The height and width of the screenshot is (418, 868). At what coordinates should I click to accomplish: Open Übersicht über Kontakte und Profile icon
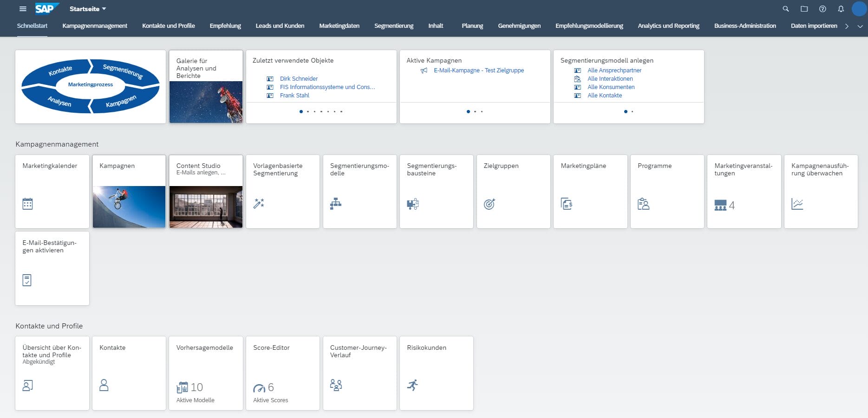coord(27,386)
